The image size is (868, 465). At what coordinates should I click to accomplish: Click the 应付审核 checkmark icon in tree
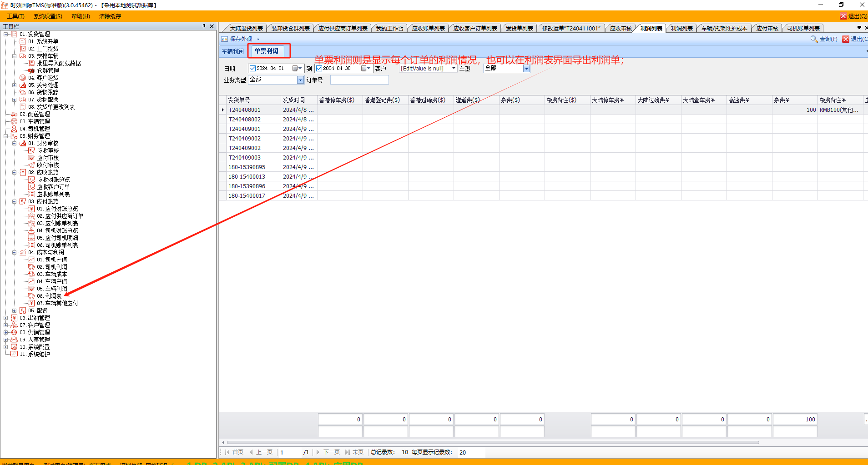click(x=31, y=158)
